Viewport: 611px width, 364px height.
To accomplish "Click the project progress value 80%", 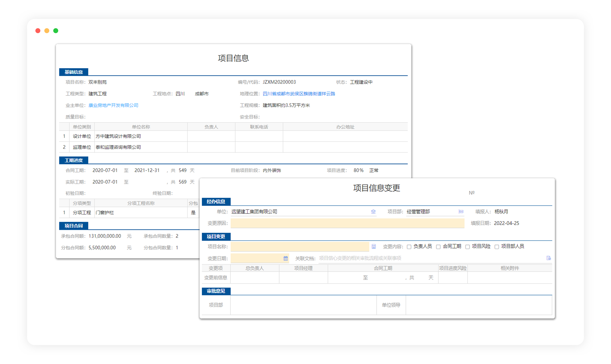I will 359,170.
